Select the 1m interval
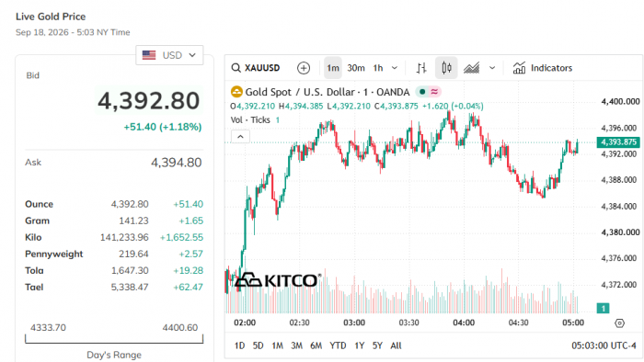Screen dimensions: 644x362 pyautogui.click(x=333, y=68)
